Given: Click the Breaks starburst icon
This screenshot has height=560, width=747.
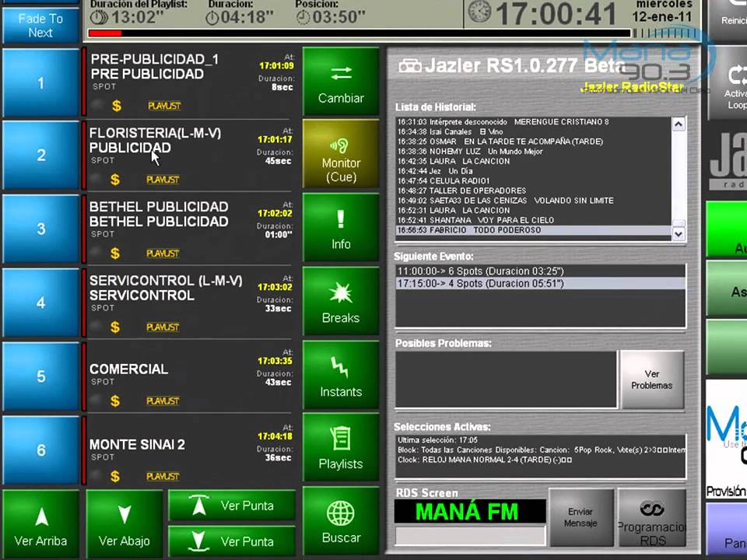Looking at the screenshot, I should [x=341, y=292].
